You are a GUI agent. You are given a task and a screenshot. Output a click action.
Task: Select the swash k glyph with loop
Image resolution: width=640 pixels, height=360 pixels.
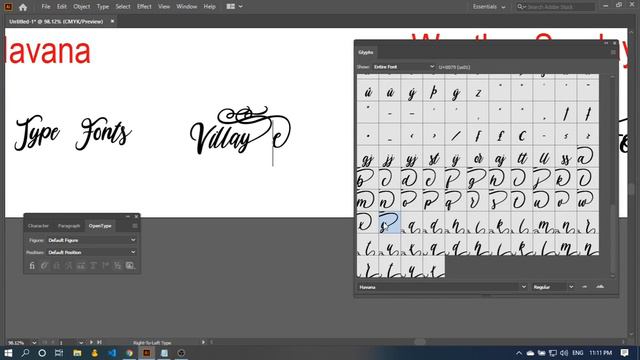coord(566,178)
